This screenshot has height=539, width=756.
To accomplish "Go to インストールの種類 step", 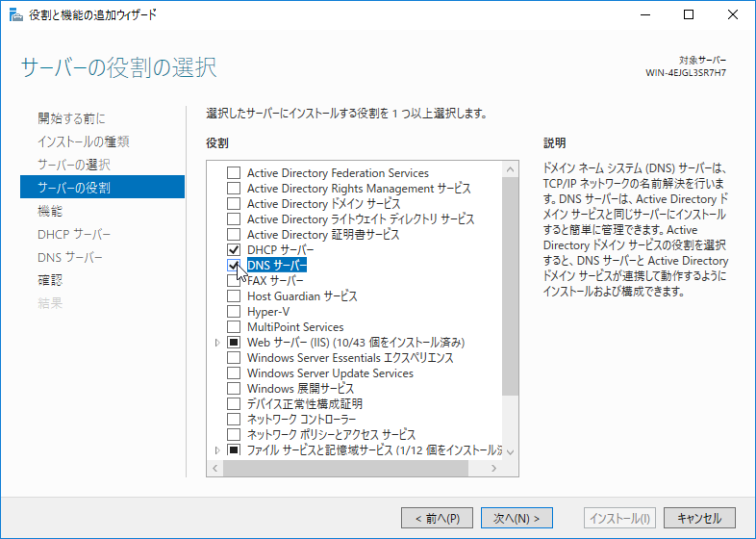I will tap(84, 141).
